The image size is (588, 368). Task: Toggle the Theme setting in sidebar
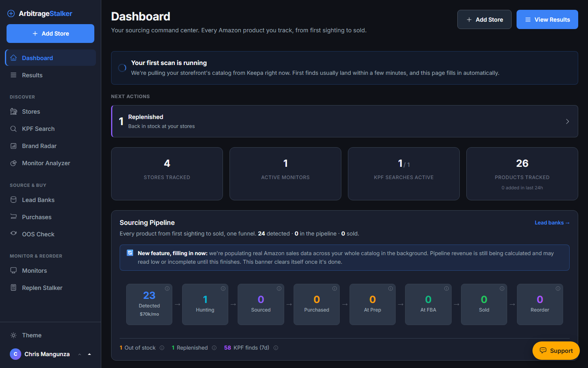click(x=50, y=335)
